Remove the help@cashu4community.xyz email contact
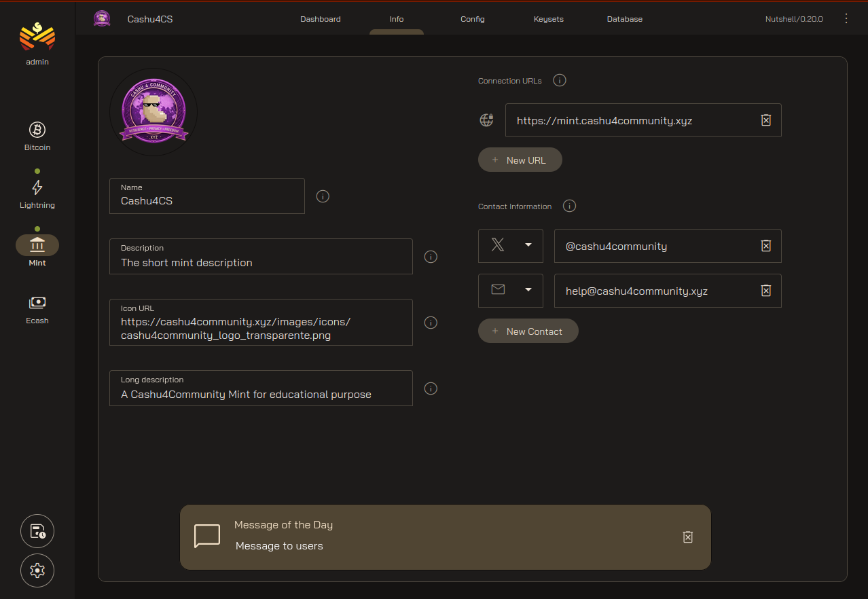This screenshot has height=599, width=868. pyautogui.click(x=765, y=291)
